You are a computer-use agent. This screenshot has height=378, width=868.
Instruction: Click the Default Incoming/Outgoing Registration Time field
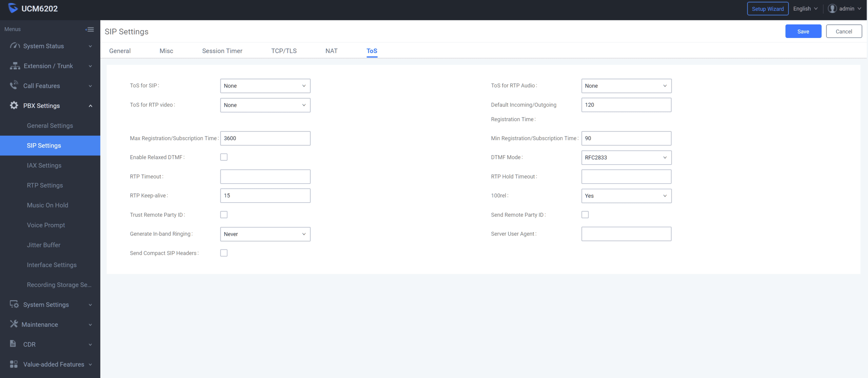pyautogui.click(x=626, y=104)
